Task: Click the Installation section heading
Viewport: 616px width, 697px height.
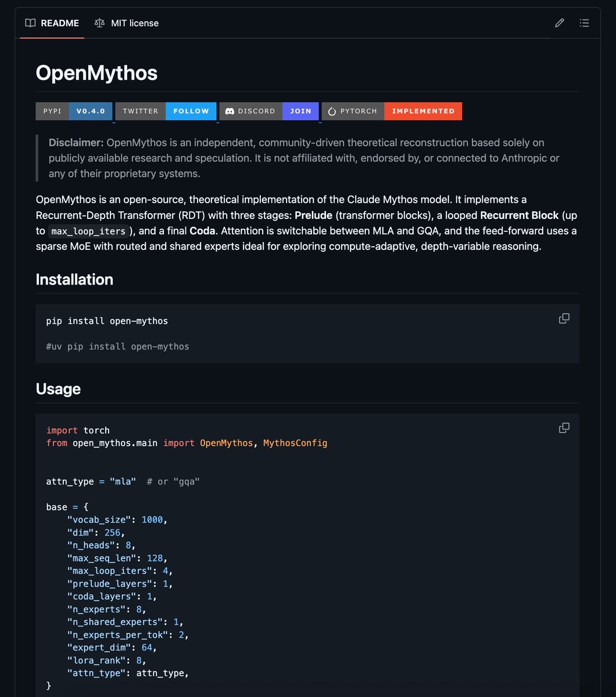Action: pyautogui.click(x=74, y=279)
